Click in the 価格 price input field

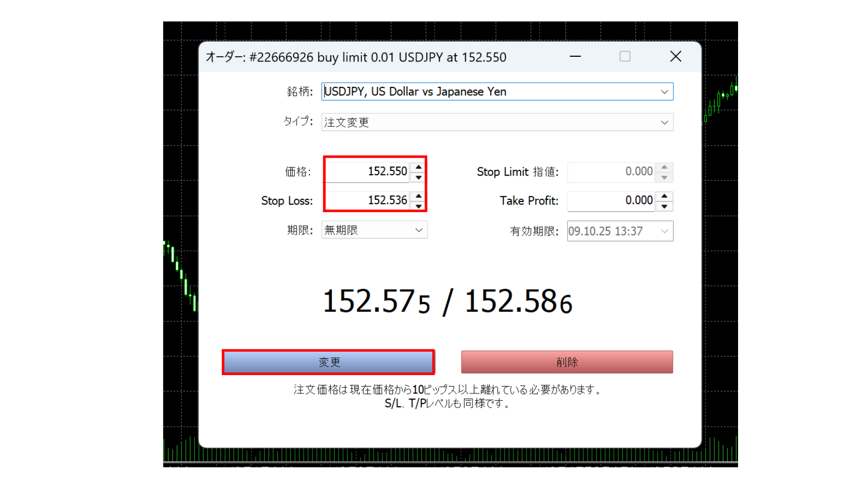pos(368,171)
